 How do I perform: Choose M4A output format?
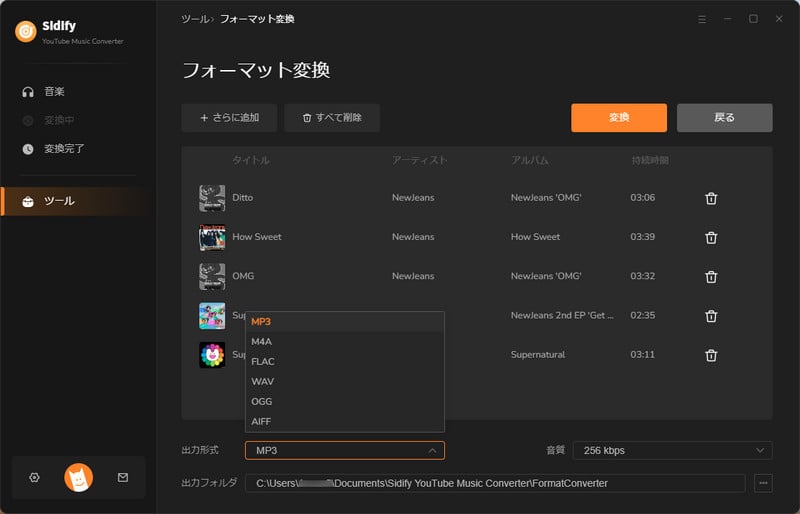pos(344,341)
